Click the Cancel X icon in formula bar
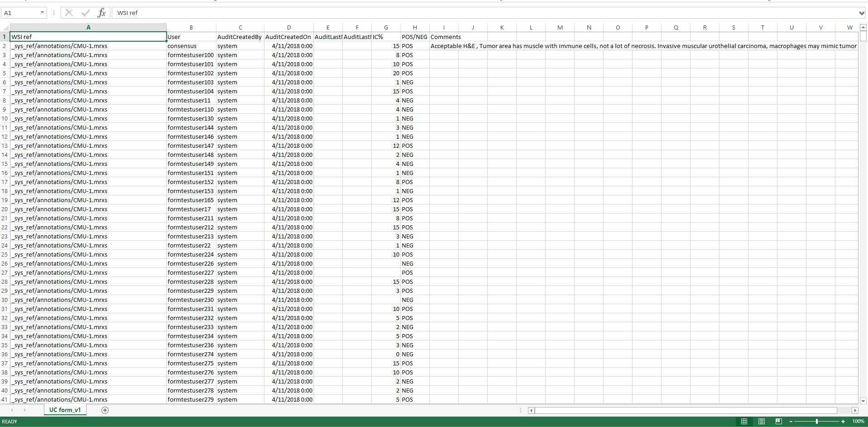868x427 pixels. pos(69,13)
